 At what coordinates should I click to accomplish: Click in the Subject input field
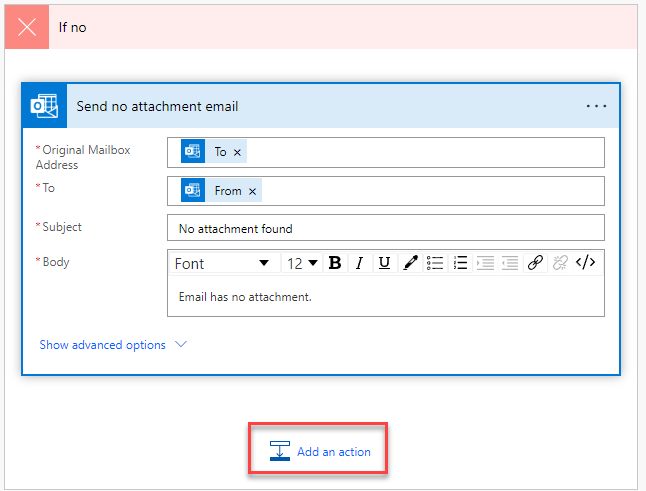pyautogui.click(x=386, y=228)
